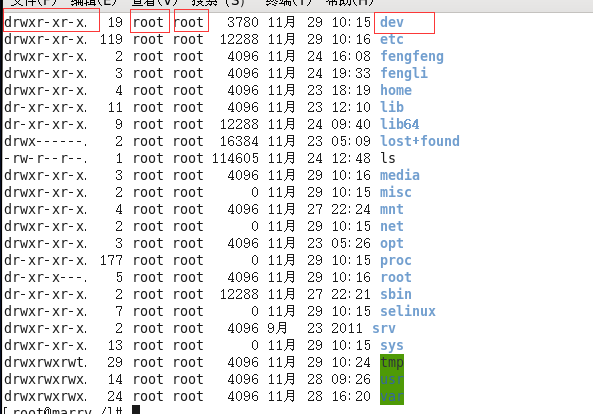This screenshot has width=593, height=414.
Task: Click the dev directory name
Action: [x=392, y=22]
